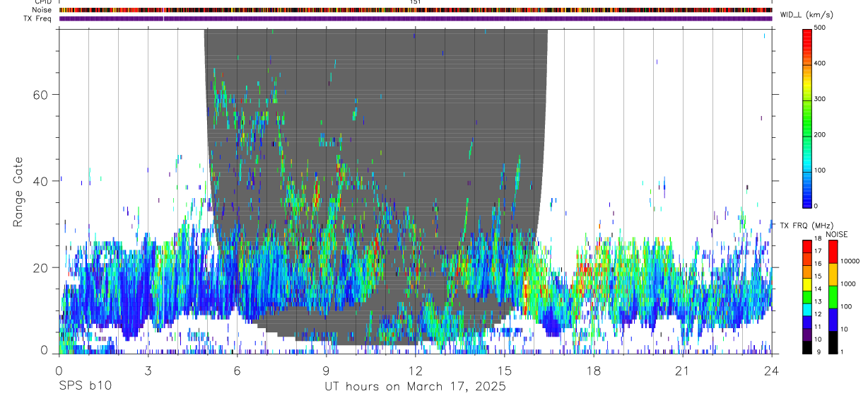
Task: Click the x-axis tick label '12'
Action: pyautogui.click(x=415, y=371)
